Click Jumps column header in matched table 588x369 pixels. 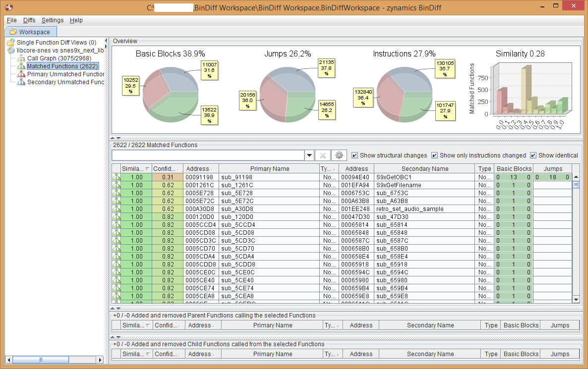coord(553,168)
